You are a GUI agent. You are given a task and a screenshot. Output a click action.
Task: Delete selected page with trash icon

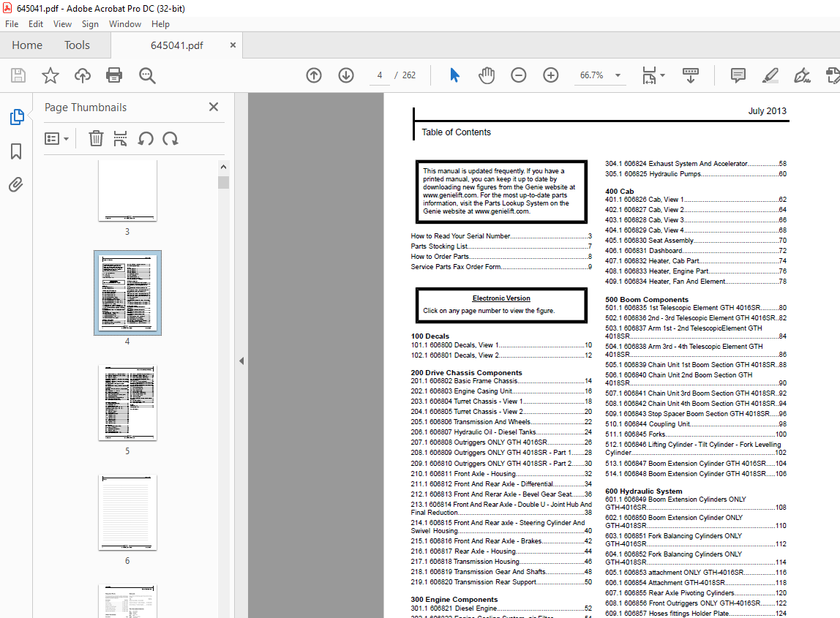[x=96, y=139]
